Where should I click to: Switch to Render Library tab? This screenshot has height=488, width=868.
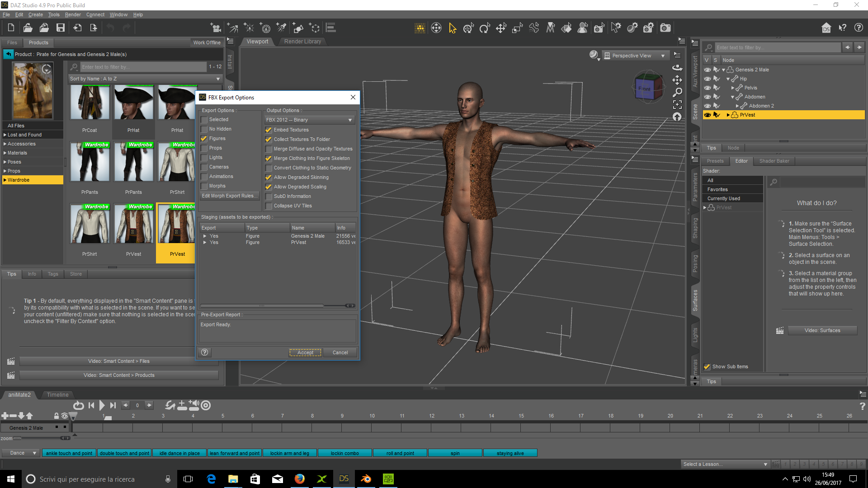[x=302, y=42]
